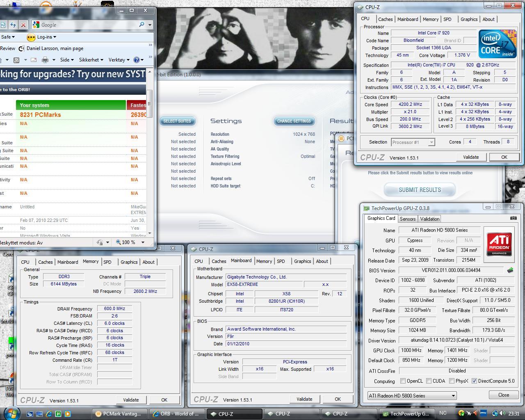Click the GPU Clock 1000 MHz field
This screenshot has width=525, height=420.
point(411,351)
